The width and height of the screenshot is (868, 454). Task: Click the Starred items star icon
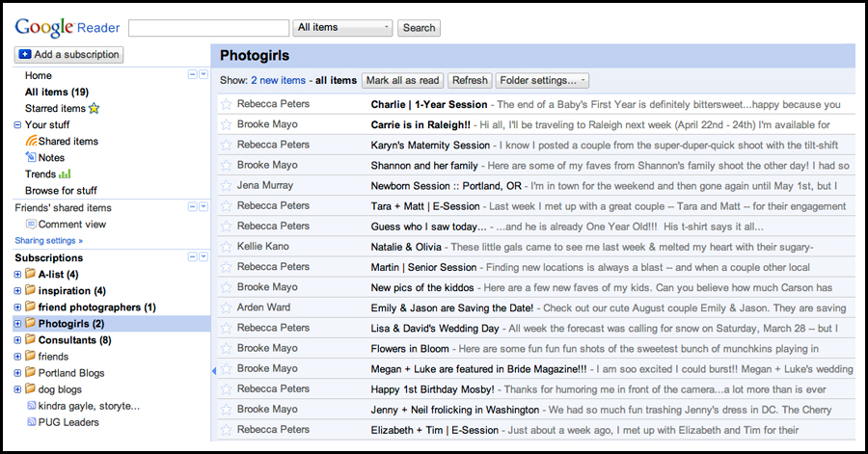[x=95, y=109]
